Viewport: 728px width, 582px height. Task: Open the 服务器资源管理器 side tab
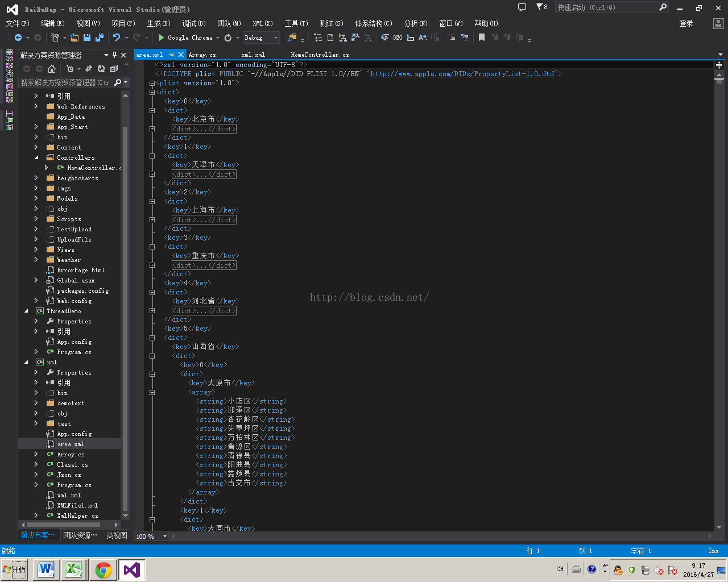[x=9, y=75]
